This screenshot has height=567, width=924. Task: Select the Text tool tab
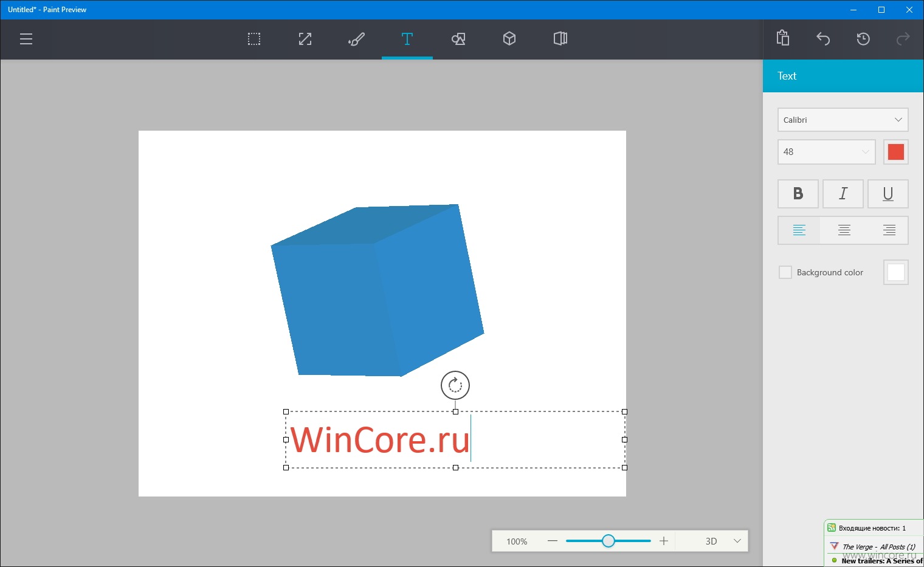tap(407, 40)
